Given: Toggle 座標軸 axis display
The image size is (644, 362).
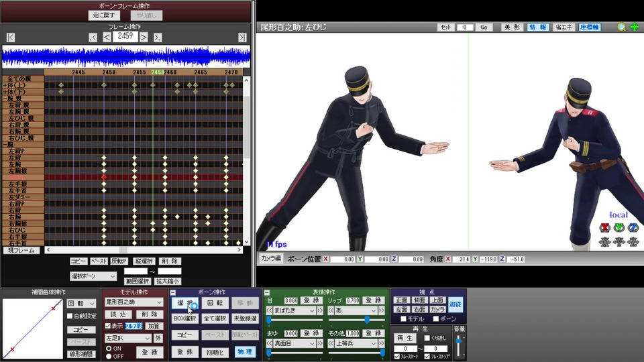Looking at the screenshot, I should coord(590,27).
